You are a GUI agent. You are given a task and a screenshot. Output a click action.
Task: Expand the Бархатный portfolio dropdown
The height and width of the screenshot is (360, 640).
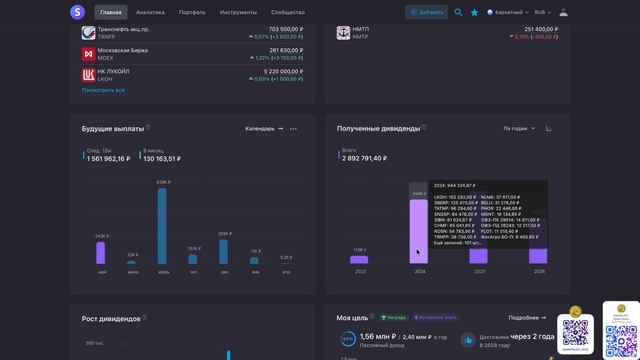point(508,12)
